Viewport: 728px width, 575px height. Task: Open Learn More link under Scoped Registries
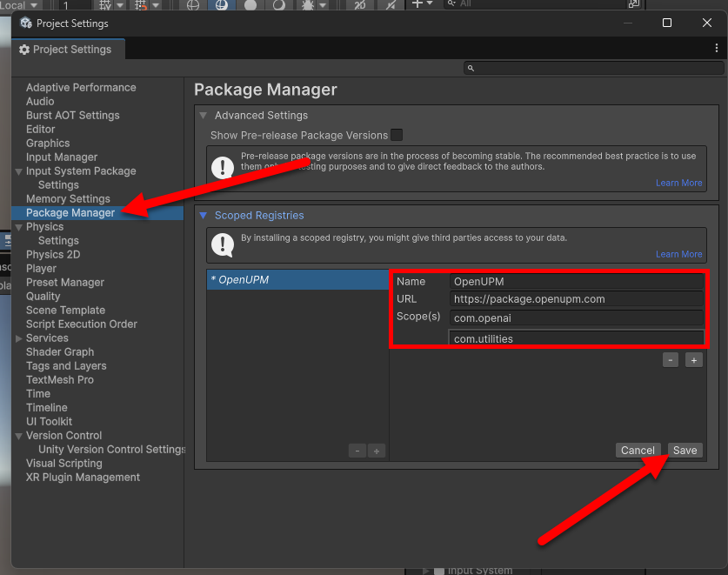click(x=678, y=255)
